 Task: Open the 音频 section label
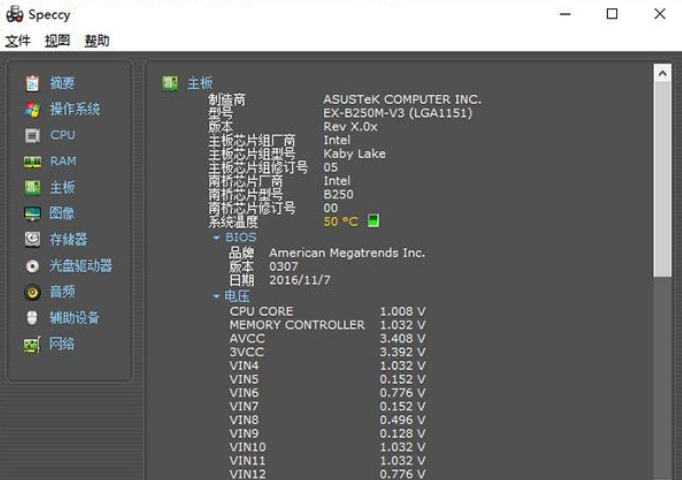pyautogui.click(x=62, y=292)
